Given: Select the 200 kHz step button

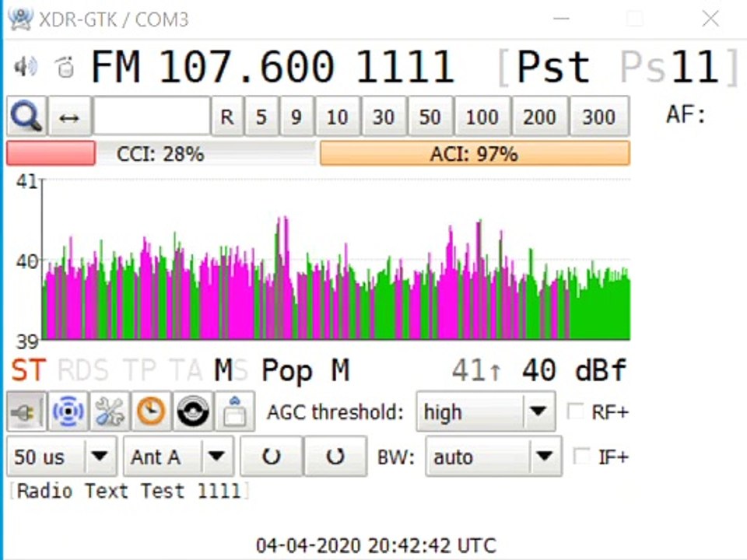Looking at the screenshot, I should (x=540, y=117).
